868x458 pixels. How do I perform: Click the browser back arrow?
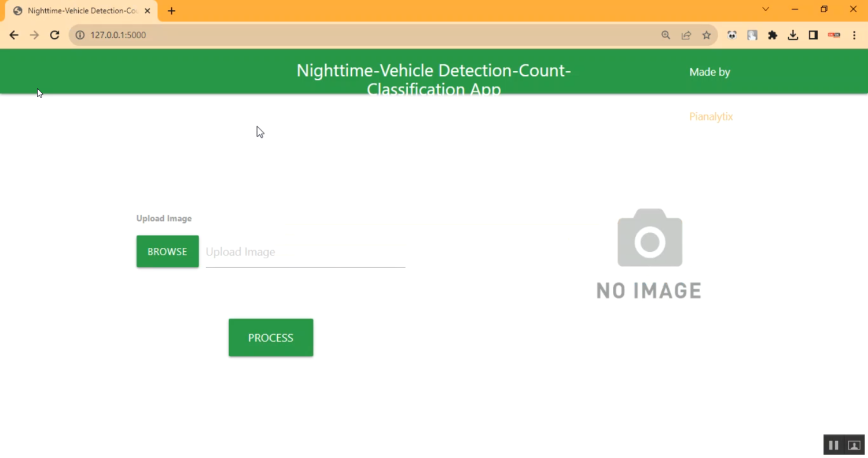click(14, 35)
